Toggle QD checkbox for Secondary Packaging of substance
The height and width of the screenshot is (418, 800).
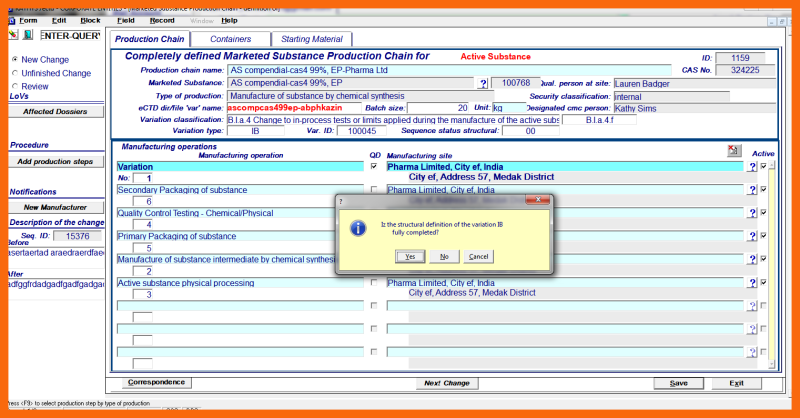tap(374, 189)
